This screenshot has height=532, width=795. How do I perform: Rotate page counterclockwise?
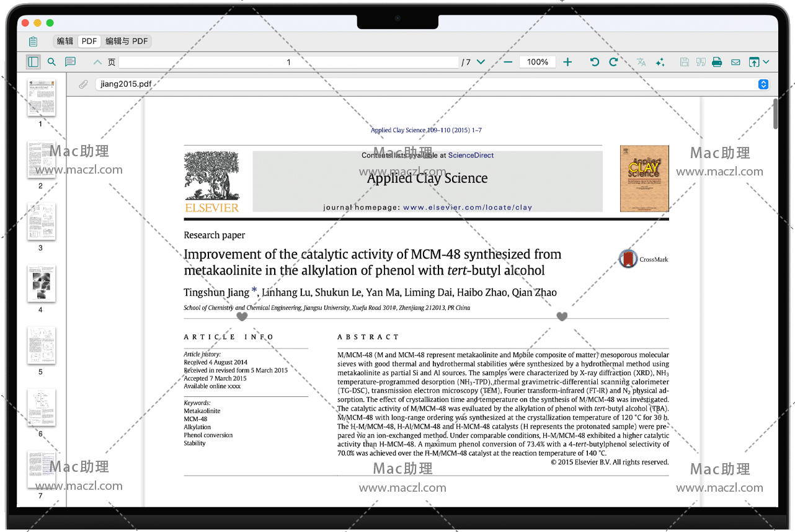pyautogui.click(x=595, y=62)
